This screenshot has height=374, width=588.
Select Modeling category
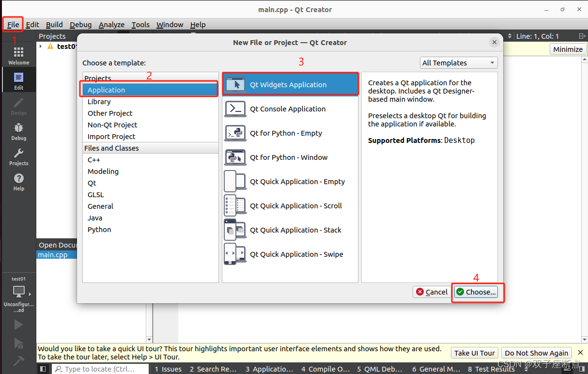(151, 171)
